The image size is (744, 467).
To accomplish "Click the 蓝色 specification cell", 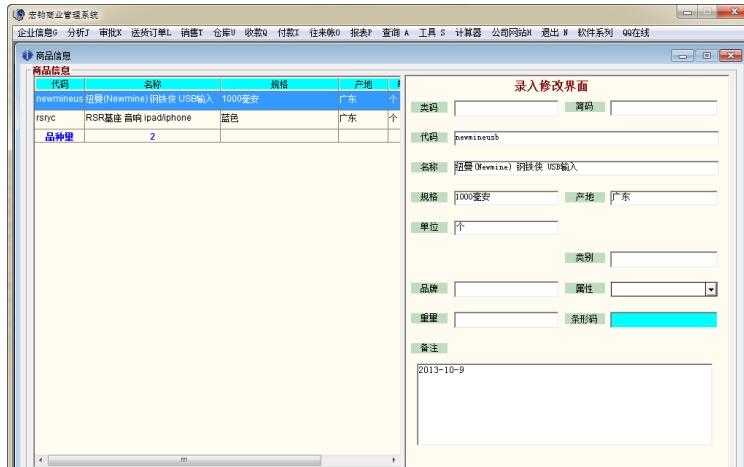I will 279,118.
